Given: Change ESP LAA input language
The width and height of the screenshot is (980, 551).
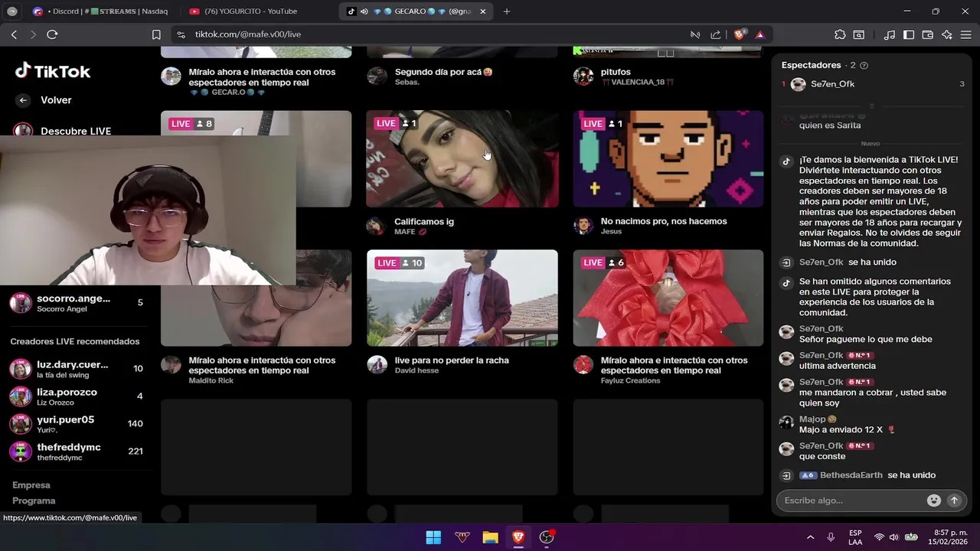Looking at the screenshot, I should [x=855, y=537].
